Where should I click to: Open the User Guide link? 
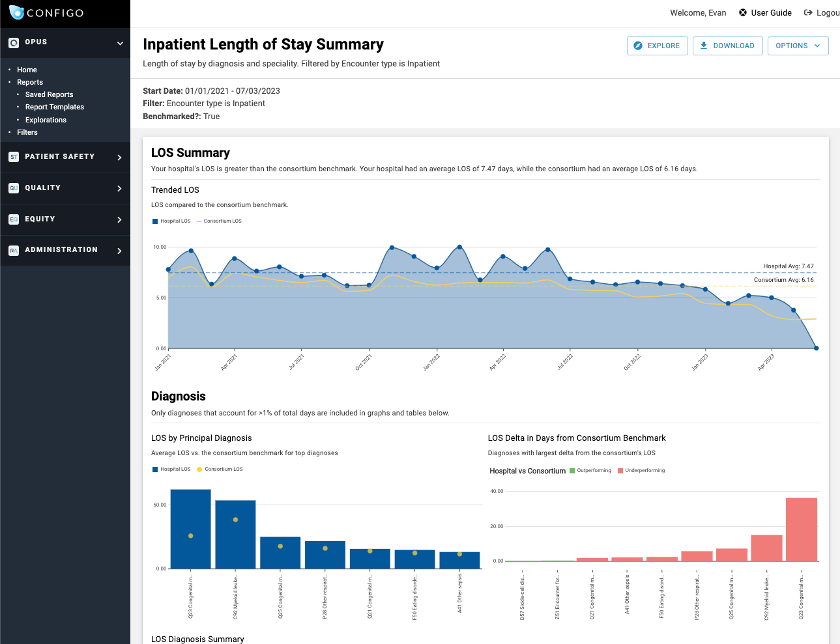(771, 12)
